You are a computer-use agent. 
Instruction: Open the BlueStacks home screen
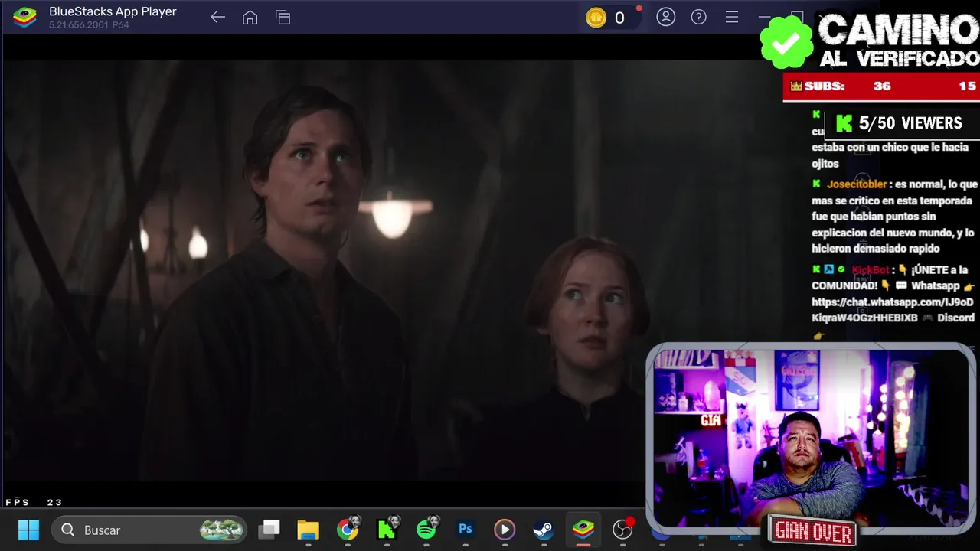pos(250,18)
